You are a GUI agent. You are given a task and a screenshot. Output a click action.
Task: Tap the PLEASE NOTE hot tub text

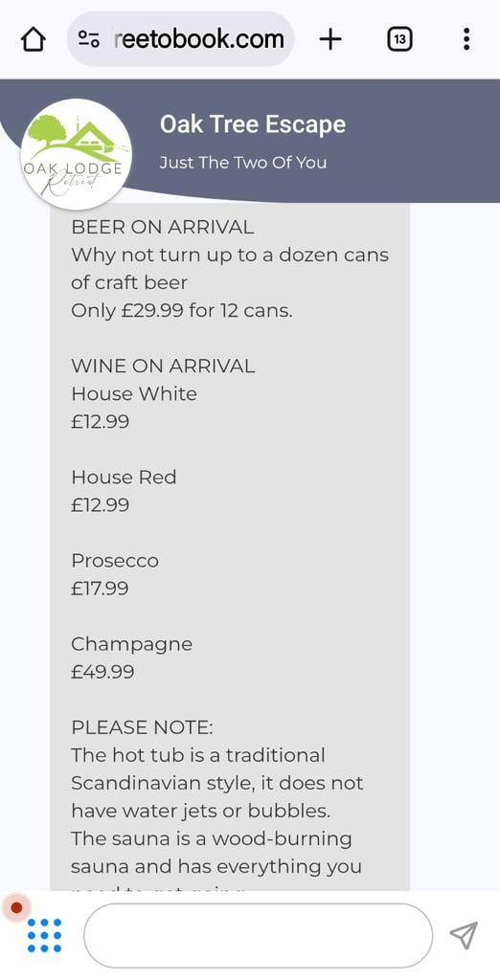[217, 783]
